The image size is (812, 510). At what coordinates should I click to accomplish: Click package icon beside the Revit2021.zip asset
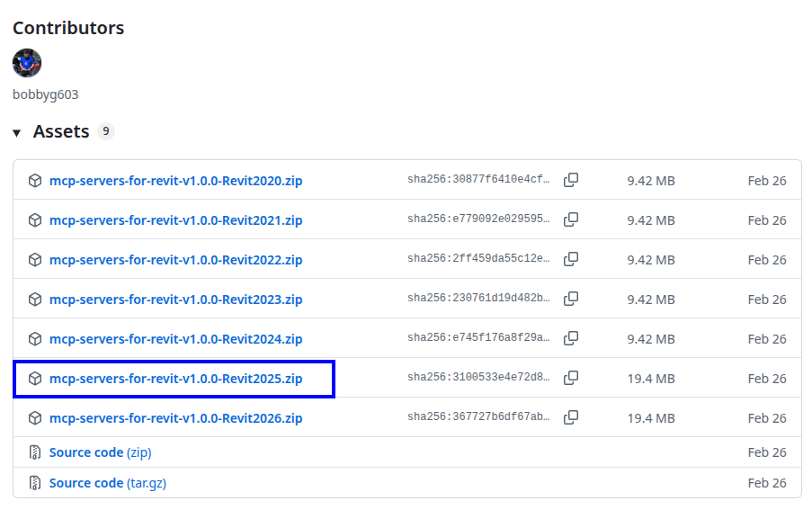click(35, 220)
